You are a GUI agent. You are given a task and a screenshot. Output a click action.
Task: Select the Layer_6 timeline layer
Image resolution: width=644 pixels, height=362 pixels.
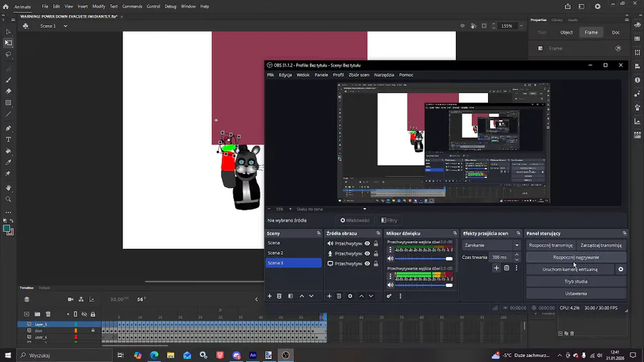[41, 337]
